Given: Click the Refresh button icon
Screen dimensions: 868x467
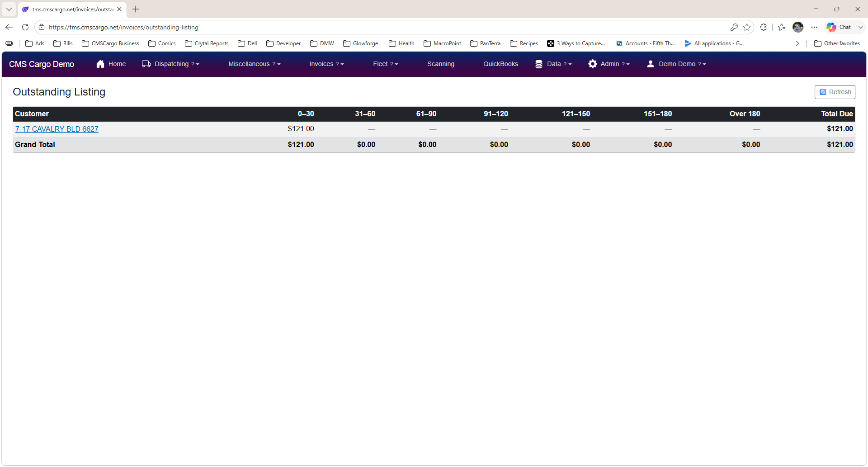Looking at the screenshot, I should tap(823, 92).
